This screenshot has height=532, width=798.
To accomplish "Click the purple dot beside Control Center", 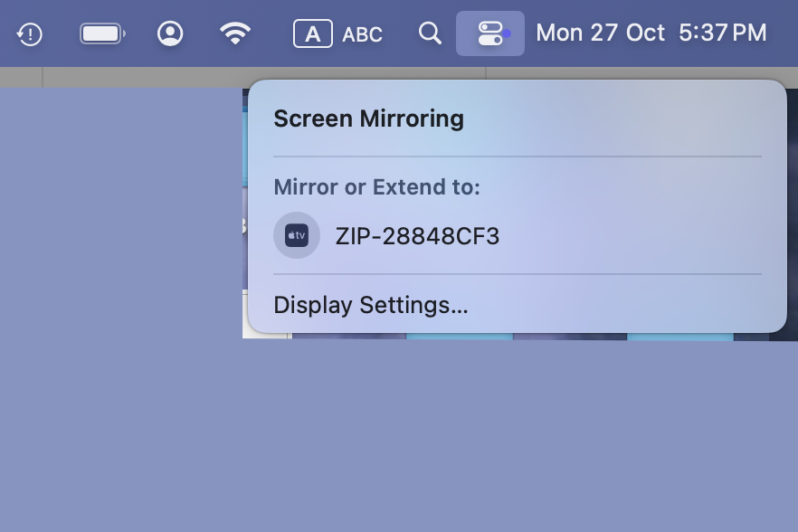I will tap(508, 33).
